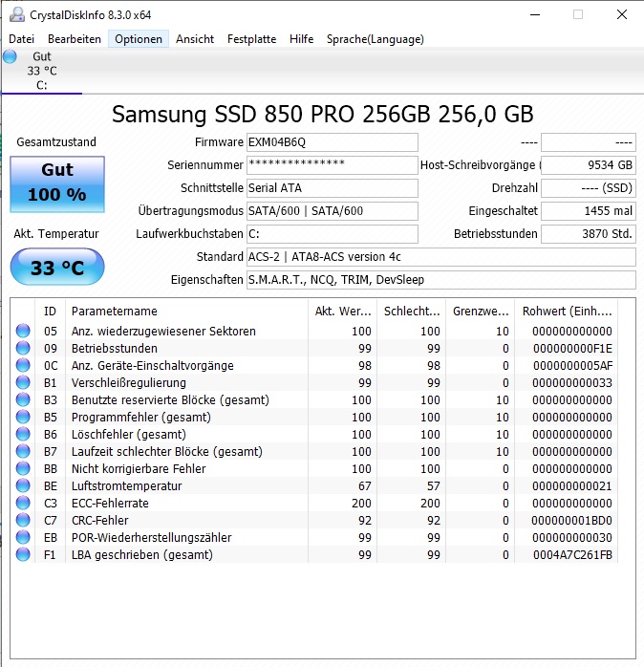The height and width of the screenshot is (667, 644).
Task: Click the Eigenschaften S.M.A.R.T. field
Action: 441,280
